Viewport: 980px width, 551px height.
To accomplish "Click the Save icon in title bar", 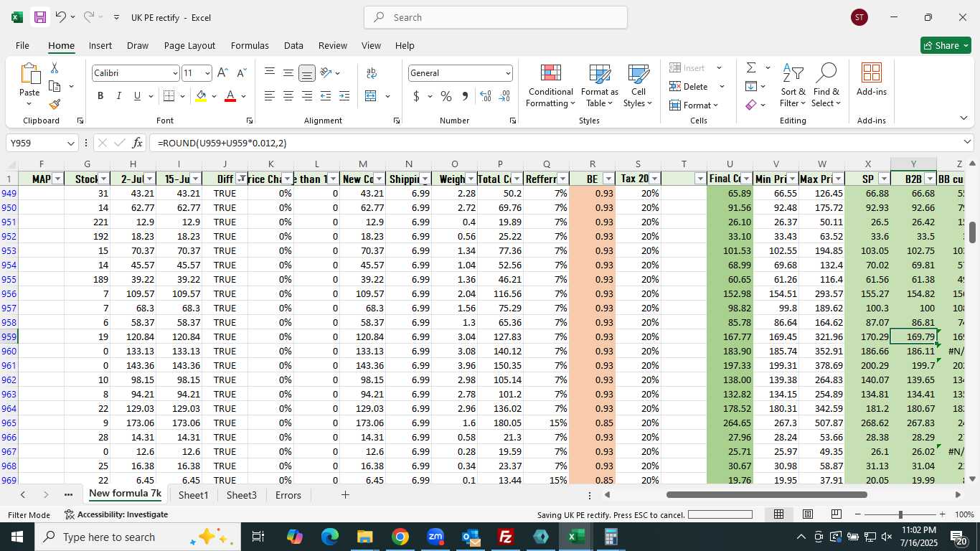I will (x=39, y=17).
